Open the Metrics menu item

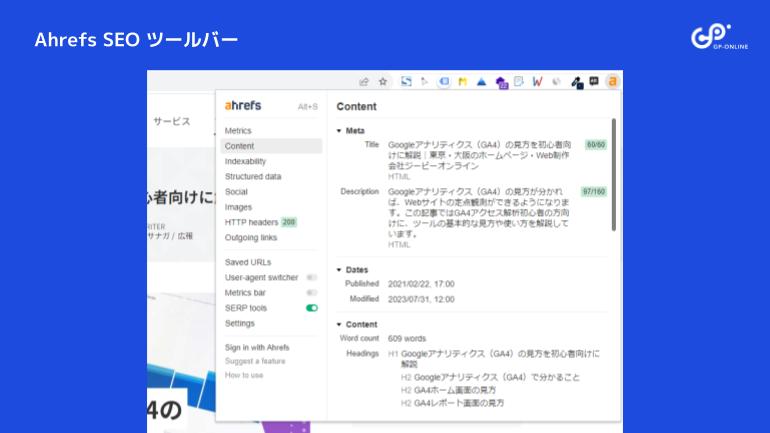[x=238, y=131]
